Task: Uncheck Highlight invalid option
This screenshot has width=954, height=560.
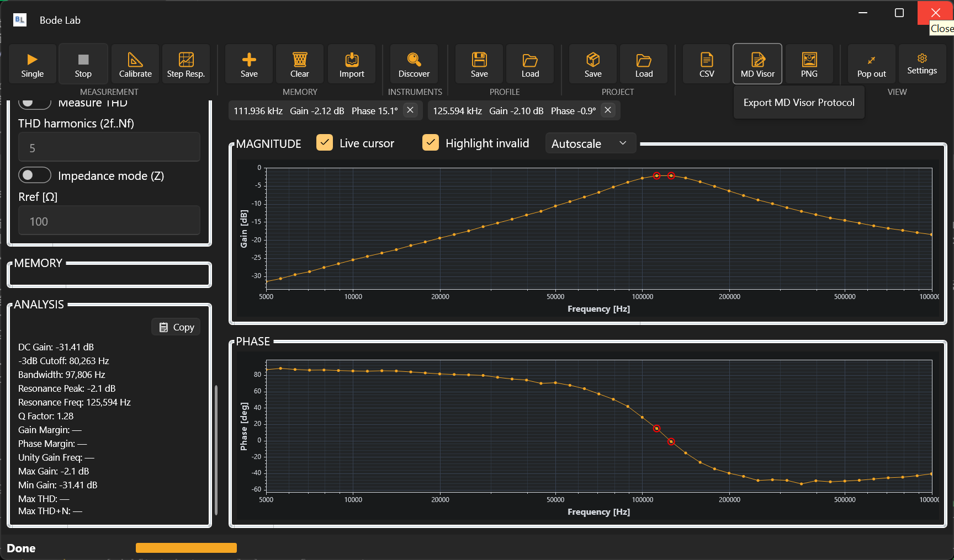Action: 431,143
